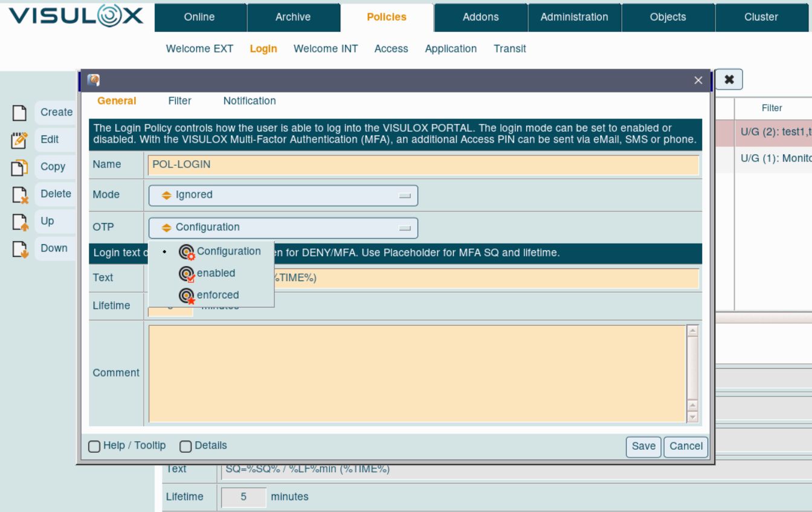
Task: Click into the Name field POL-LOGIN
Action: 423,165
